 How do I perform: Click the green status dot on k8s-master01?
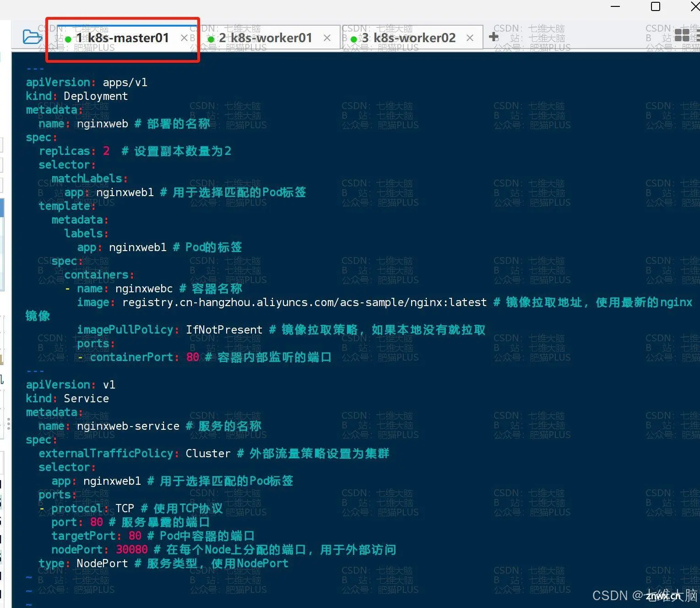pyautogui.click(x=68, y=39)
